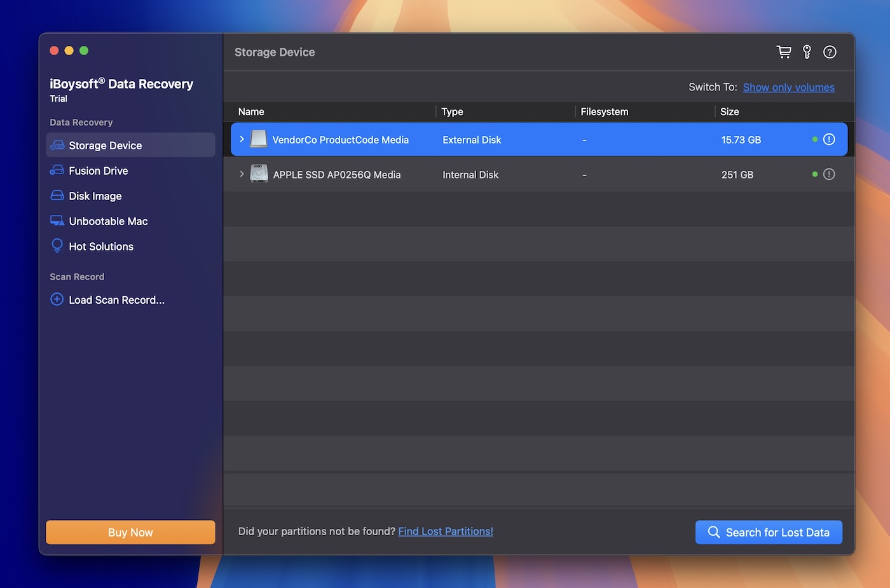This screenshot has height=588, width=890.
Task: Expand APPLE SSD AP0256Q Media disk
Action: click(x=242, y=174)
